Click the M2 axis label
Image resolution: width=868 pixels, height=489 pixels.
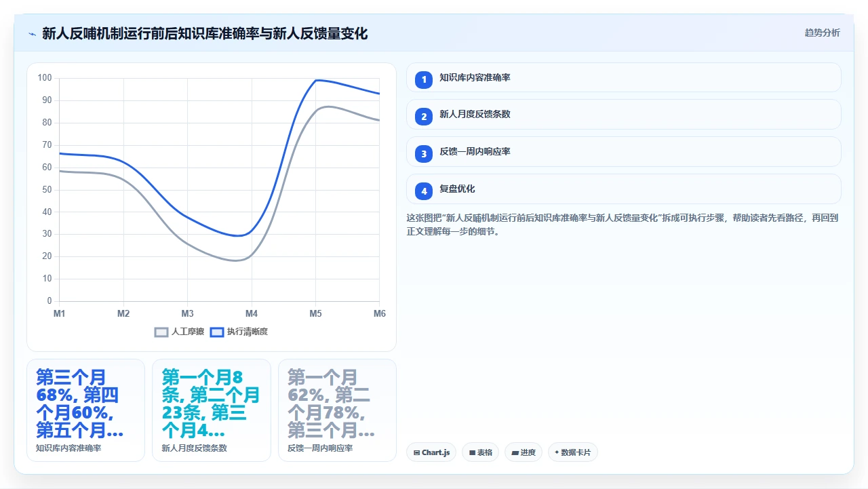point(123,313)
